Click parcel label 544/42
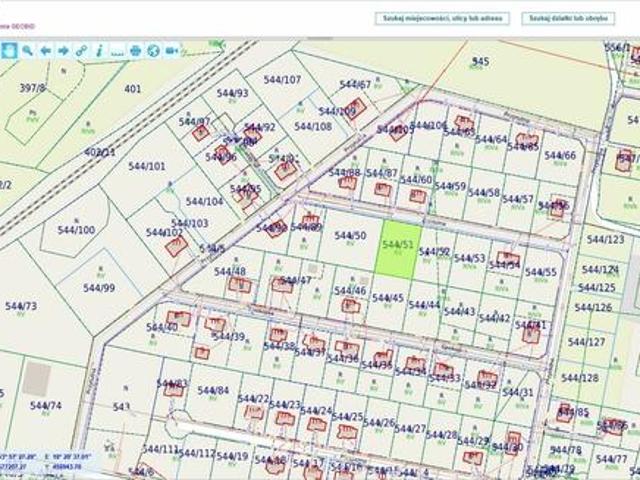Screen dimensions: 640x480 coord(495,318)
